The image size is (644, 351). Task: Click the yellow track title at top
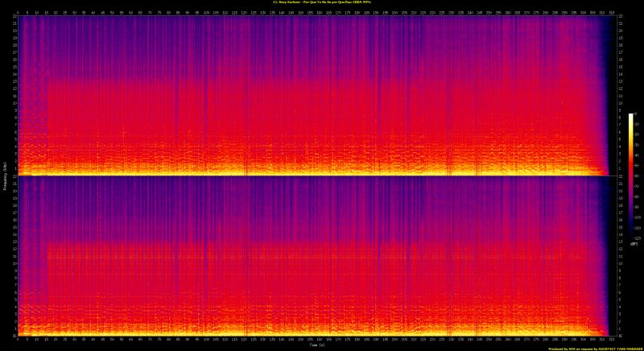pos(322,3)
